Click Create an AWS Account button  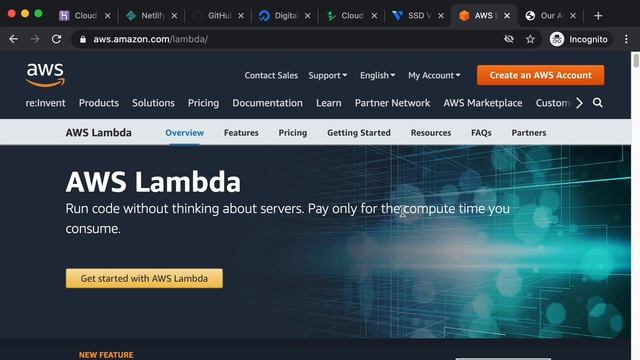click(540, 75)
